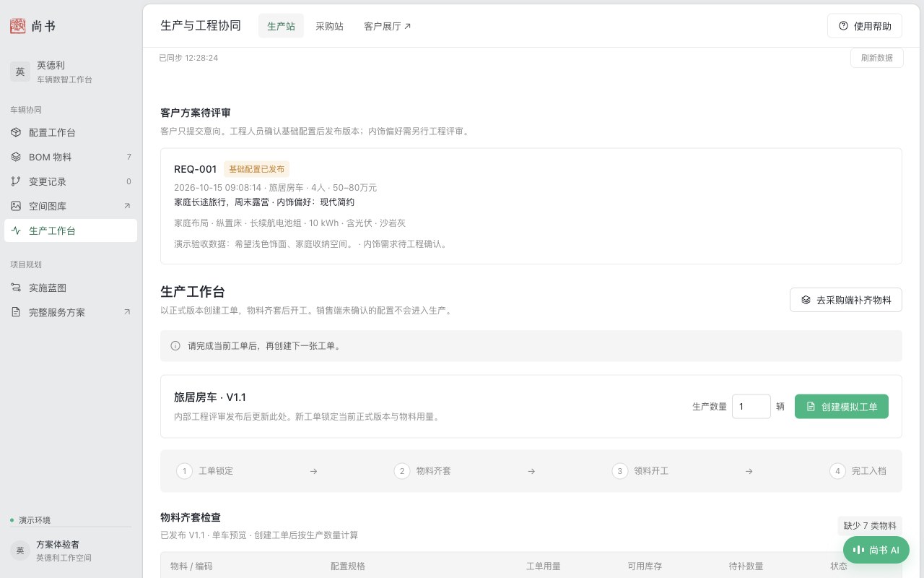This screenshot has width=924, height=578.
Task: Click external-link arrow beside 完整服务方案
Action: 127,312
